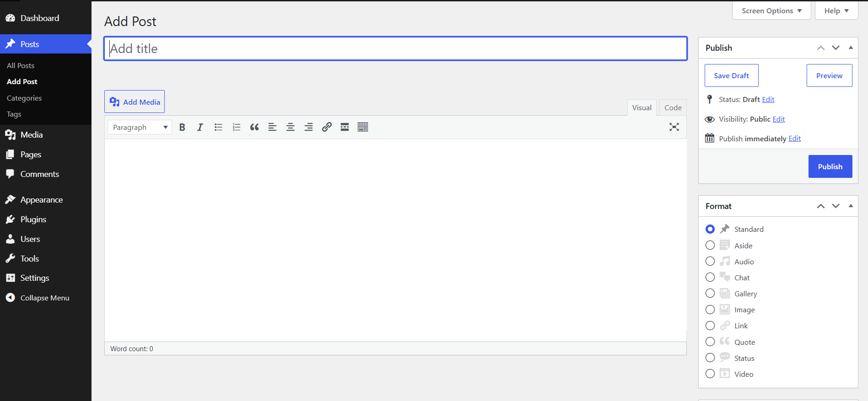This screenshot has width=868, height=401.
Task: Insert a bulleted list
Action: [x=218, y=127]
